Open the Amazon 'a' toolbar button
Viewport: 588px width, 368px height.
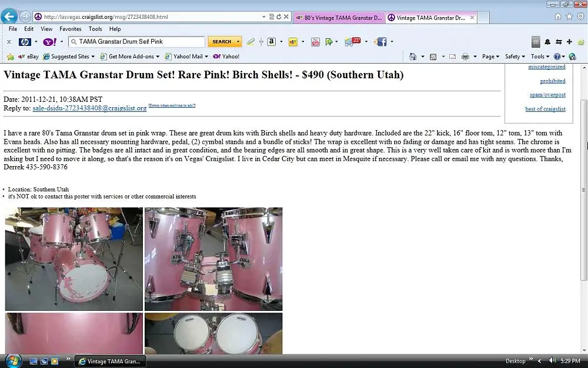(x=272, y=42)
